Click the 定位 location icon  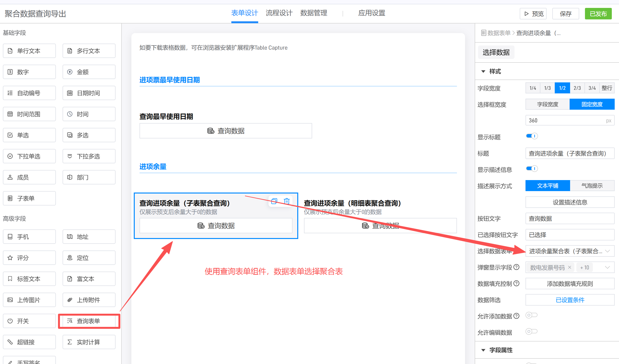(x=70, y=258)
